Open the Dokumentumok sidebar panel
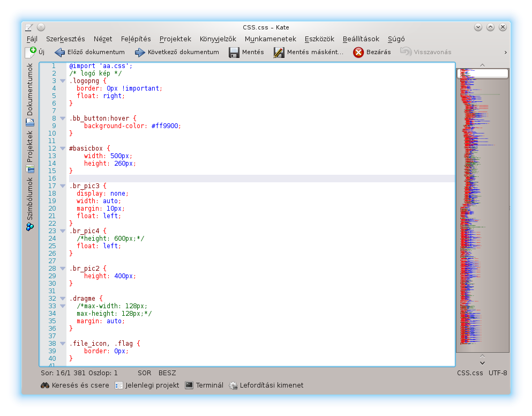The height and width of the screenshot is (416, 532). [x=30, y=94]
